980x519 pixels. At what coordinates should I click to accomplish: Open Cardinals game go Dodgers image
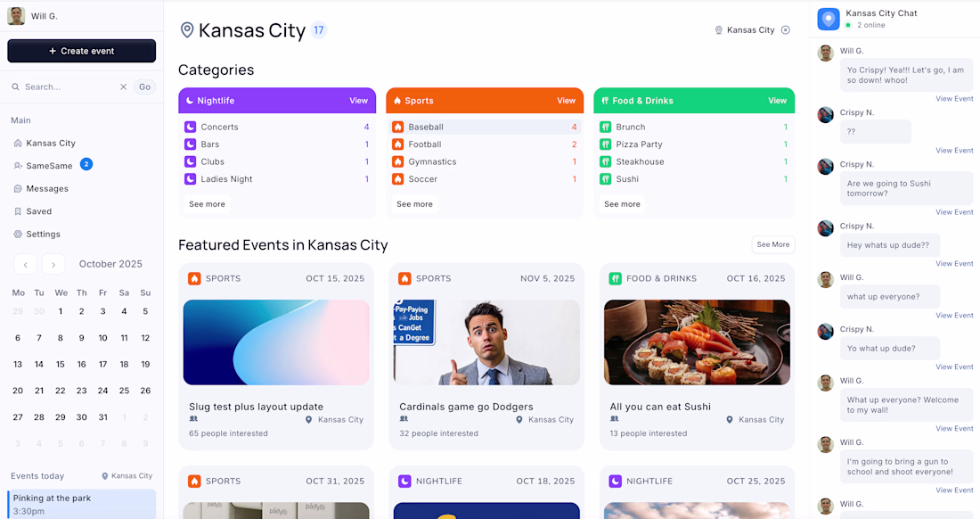tap(486, 342)
